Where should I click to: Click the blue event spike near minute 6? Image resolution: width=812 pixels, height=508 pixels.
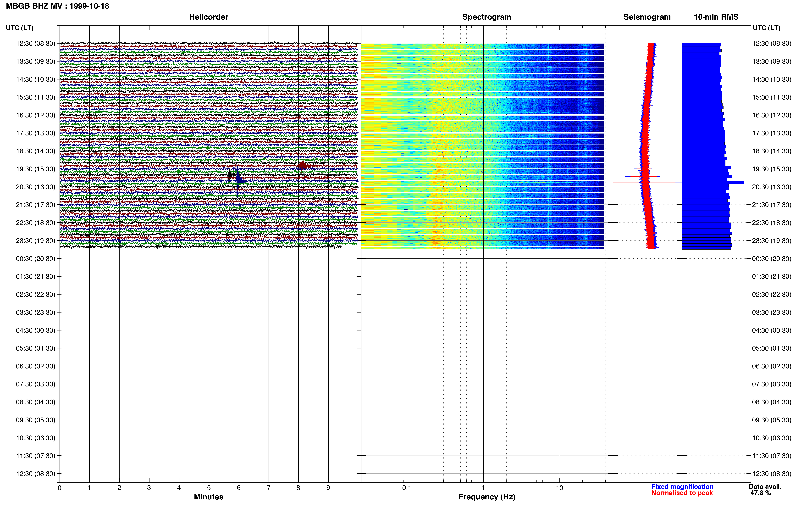238,181
